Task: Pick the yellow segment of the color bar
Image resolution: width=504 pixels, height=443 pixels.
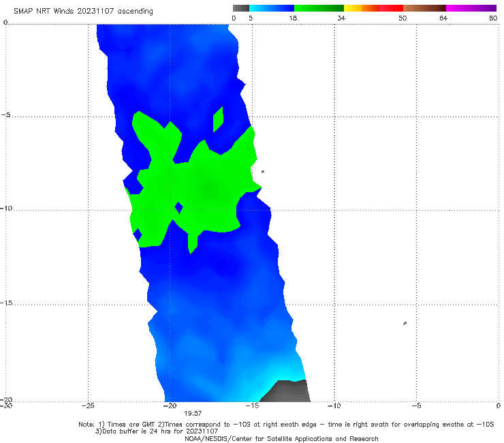Action: click(353, 8)
